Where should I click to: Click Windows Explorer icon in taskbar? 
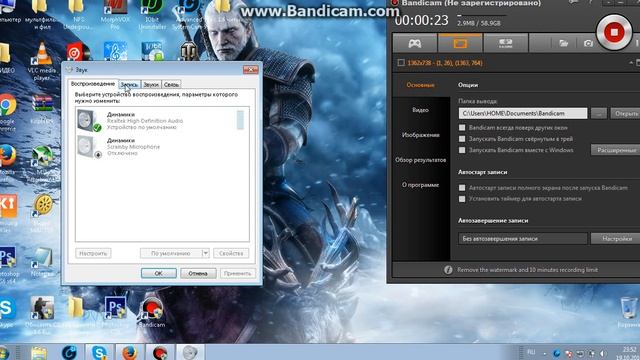tap(39, 352)
